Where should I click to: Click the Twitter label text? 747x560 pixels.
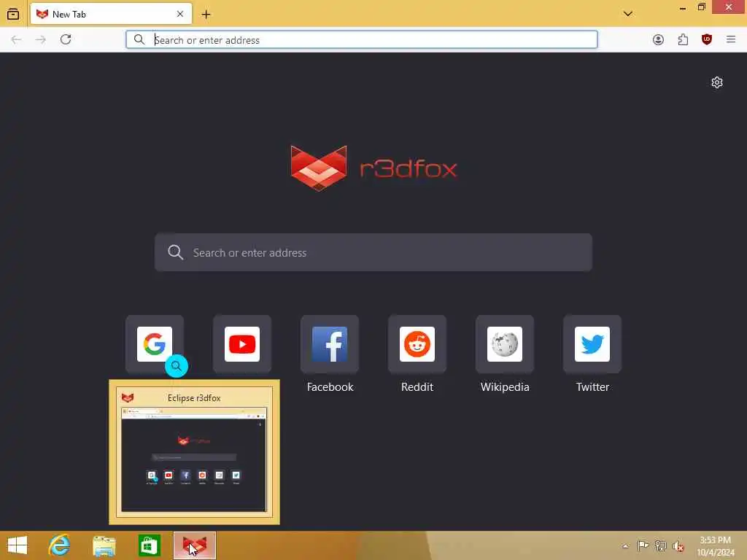point(592,386)
